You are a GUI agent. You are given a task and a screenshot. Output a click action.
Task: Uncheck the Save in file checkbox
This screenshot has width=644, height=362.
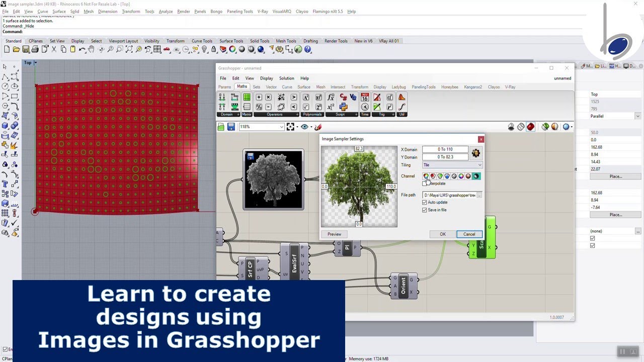click(425, 210)
